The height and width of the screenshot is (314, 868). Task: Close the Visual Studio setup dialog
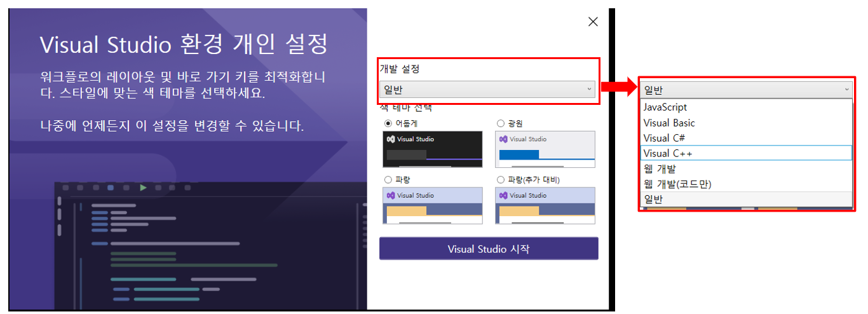[593, 22]
